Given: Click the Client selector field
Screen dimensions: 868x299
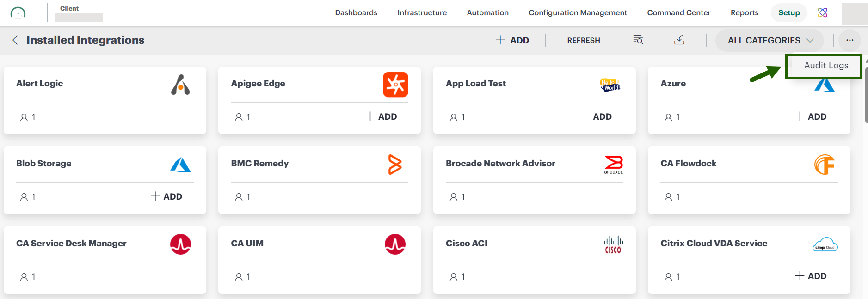Looking at the screenshot, I should click(x=79, y=18).
